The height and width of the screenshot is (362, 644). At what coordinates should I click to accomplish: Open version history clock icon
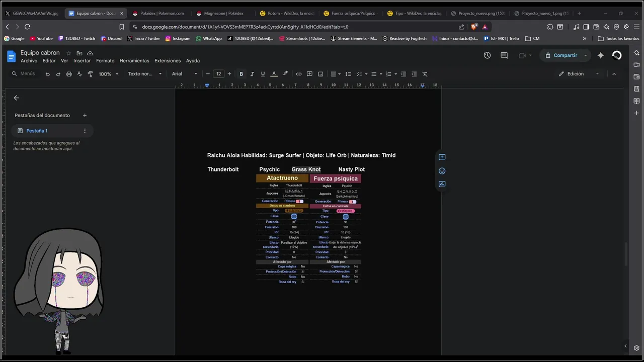click(x=487, y=55)
